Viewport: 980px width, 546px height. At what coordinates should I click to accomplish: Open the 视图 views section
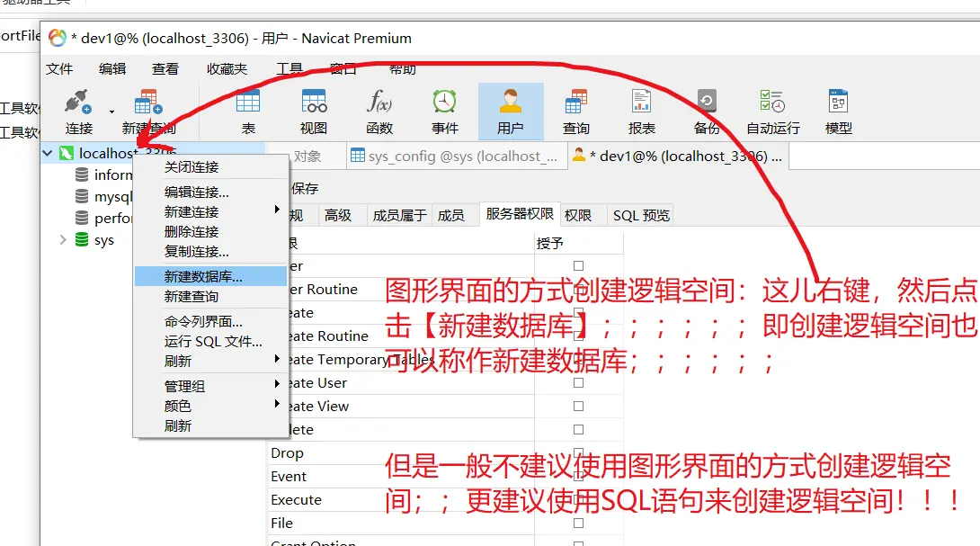(314, 112)
